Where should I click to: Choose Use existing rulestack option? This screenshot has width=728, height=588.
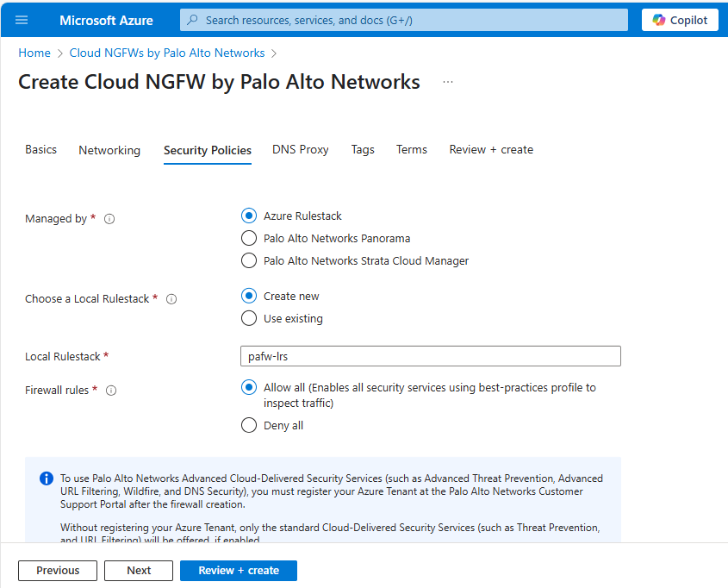tap(249, 318)
